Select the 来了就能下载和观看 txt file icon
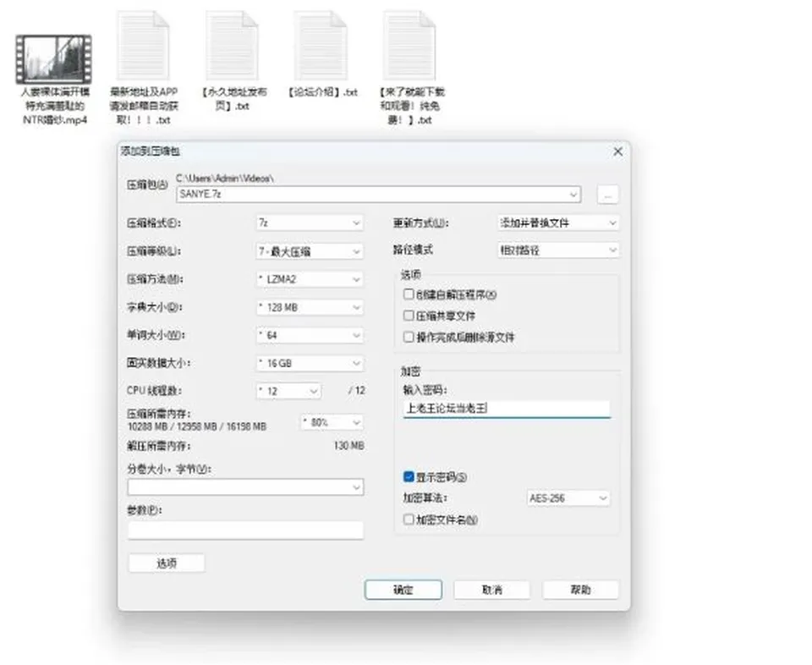Image resolution: width=812 pixels, height=665 pixels. [409, 46]
